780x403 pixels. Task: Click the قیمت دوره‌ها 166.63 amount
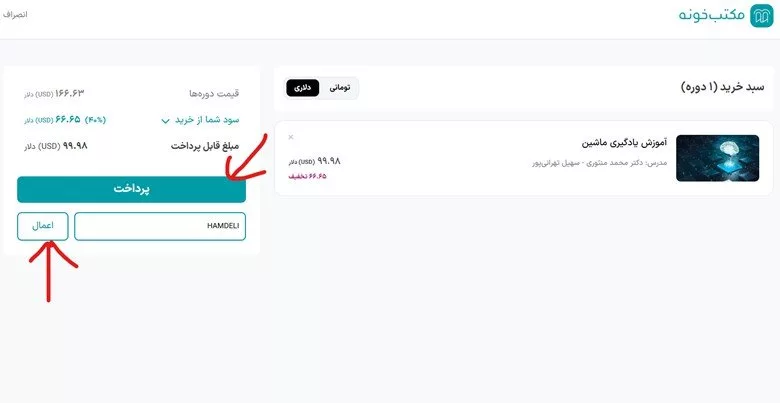coord(54,93)
